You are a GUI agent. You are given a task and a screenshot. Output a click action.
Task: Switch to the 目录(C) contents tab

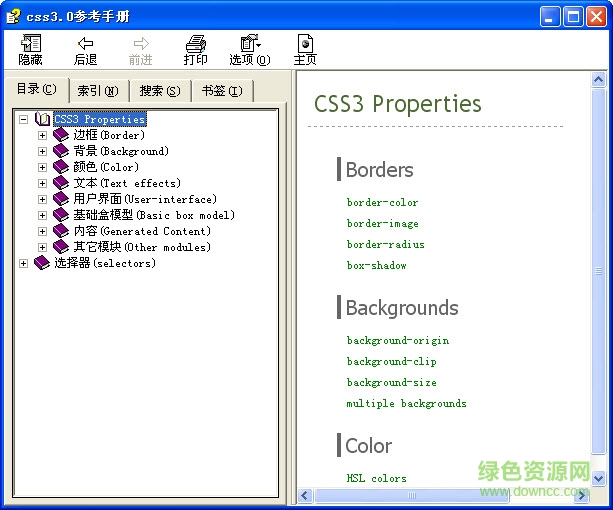coord(37,89)
